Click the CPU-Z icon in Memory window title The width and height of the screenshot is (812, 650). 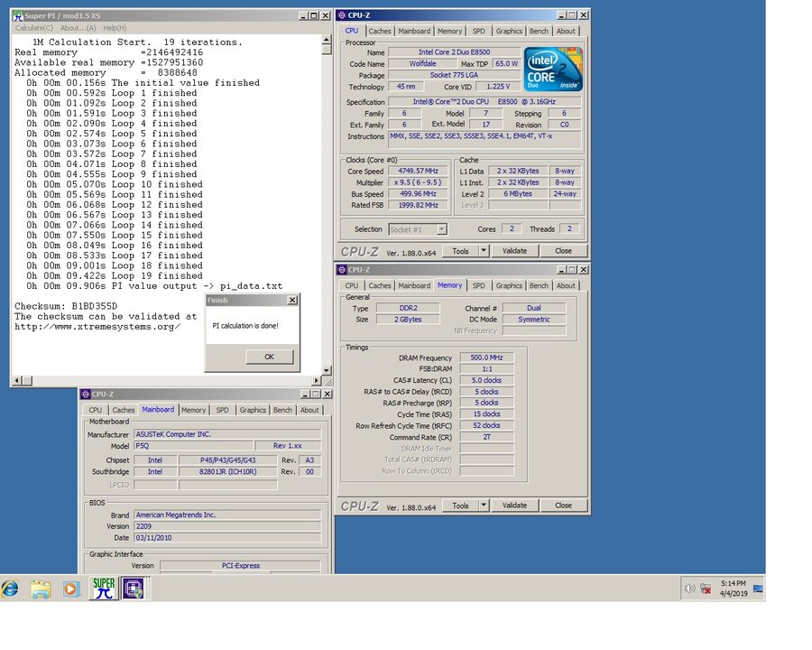click(x=342, y=270)
